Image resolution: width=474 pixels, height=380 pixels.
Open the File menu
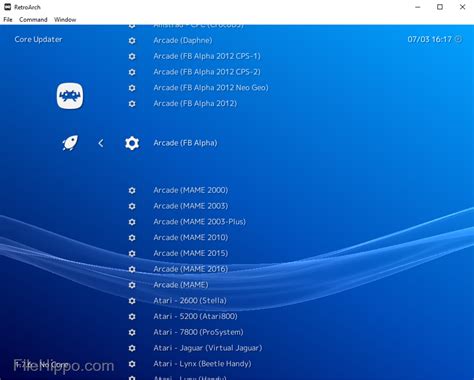pyautogui.click(x=8, y=20)
